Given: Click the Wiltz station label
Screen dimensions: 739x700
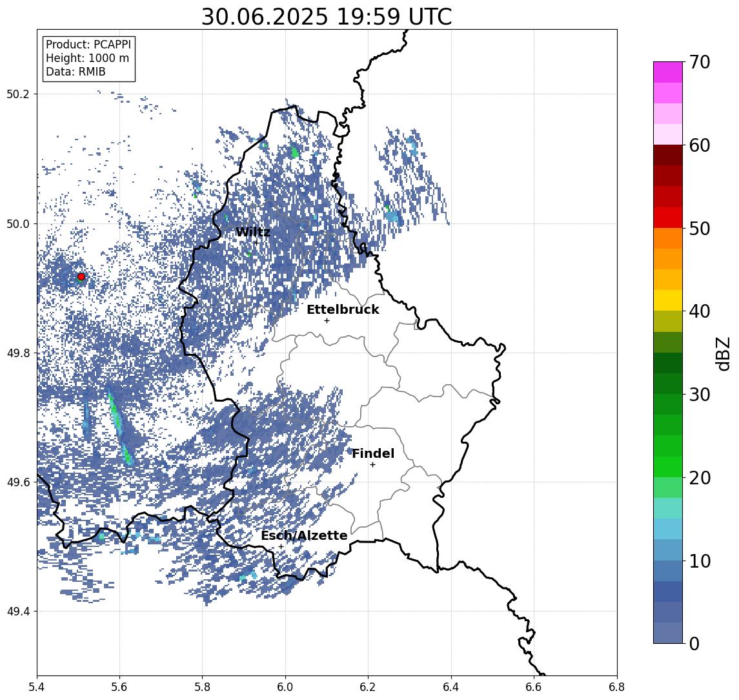Looking at the screenshot, I should pyautogui.click(x=252, y=232).
